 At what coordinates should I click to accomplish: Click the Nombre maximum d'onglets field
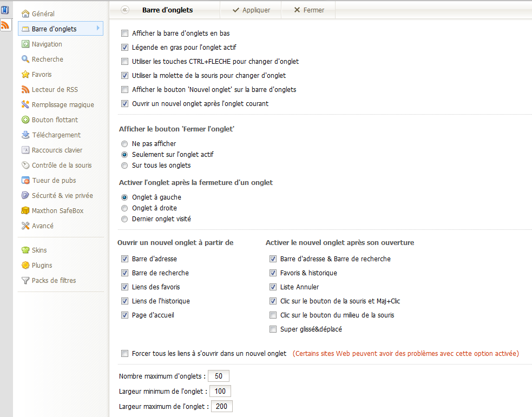[x=219, y=376]
